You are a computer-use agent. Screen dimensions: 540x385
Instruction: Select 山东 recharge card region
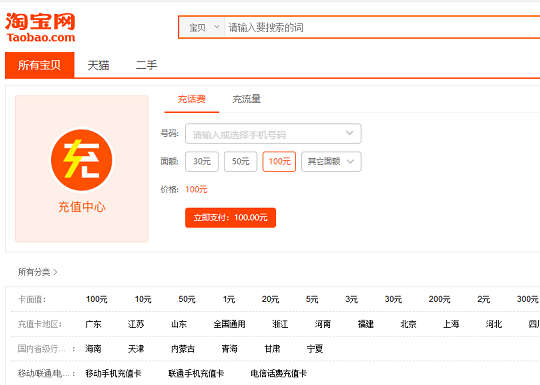179,324
